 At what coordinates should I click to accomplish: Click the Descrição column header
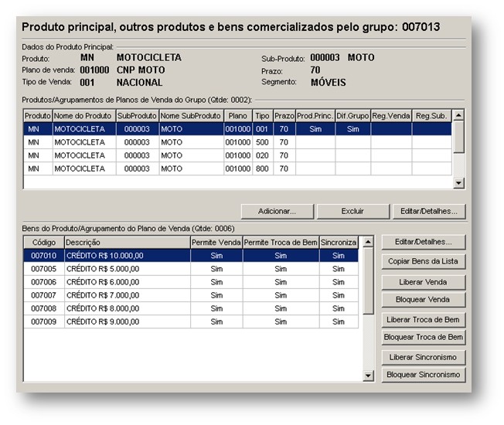[128, 243]
